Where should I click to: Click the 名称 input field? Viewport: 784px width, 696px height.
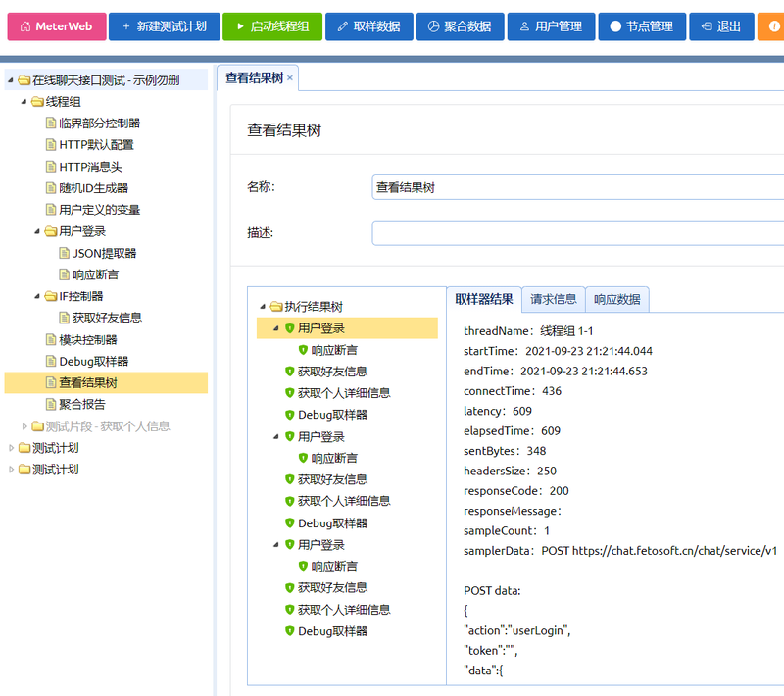tap(578, 187)
